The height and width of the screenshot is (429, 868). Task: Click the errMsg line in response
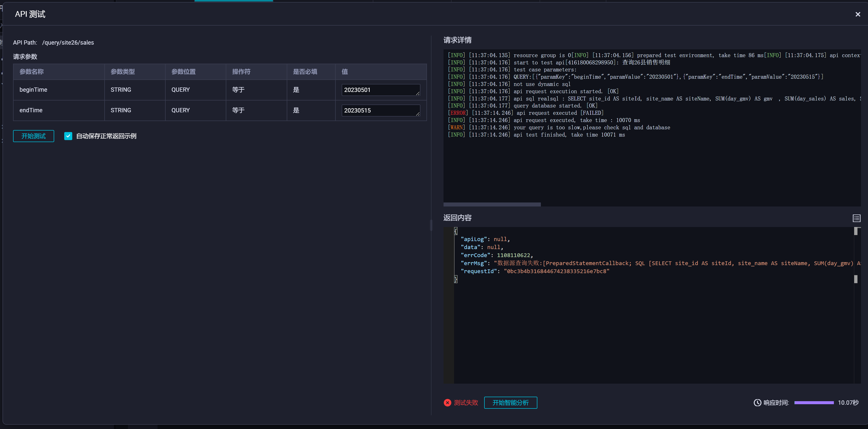(661, 263)
